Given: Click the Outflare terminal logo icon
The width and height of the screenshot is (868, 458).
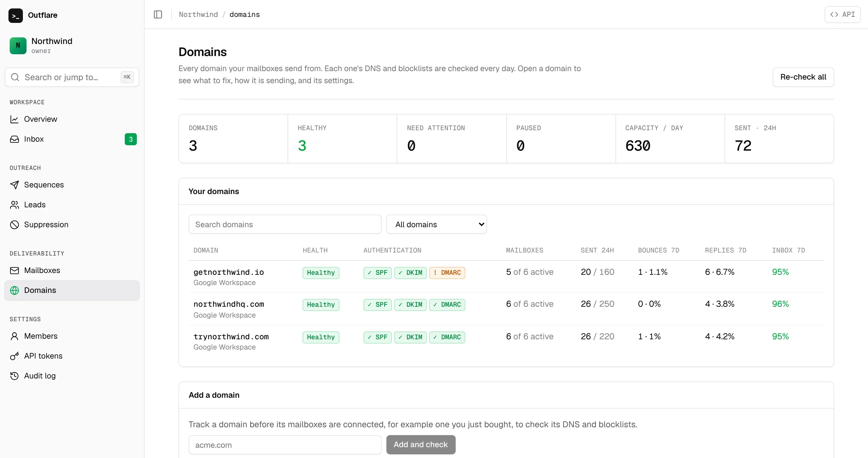Looking at the screenshot, I should (x=15, y=15).
